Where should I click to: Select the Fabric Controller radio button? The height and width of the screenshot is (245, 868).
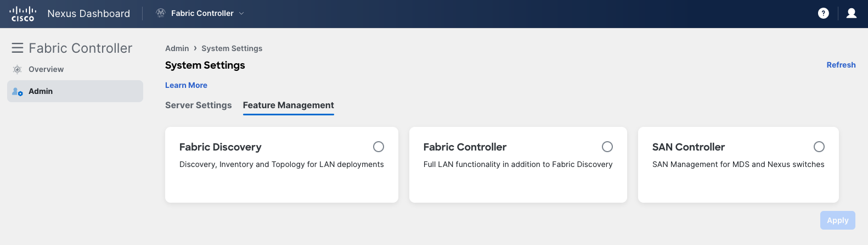click(607, 147)
